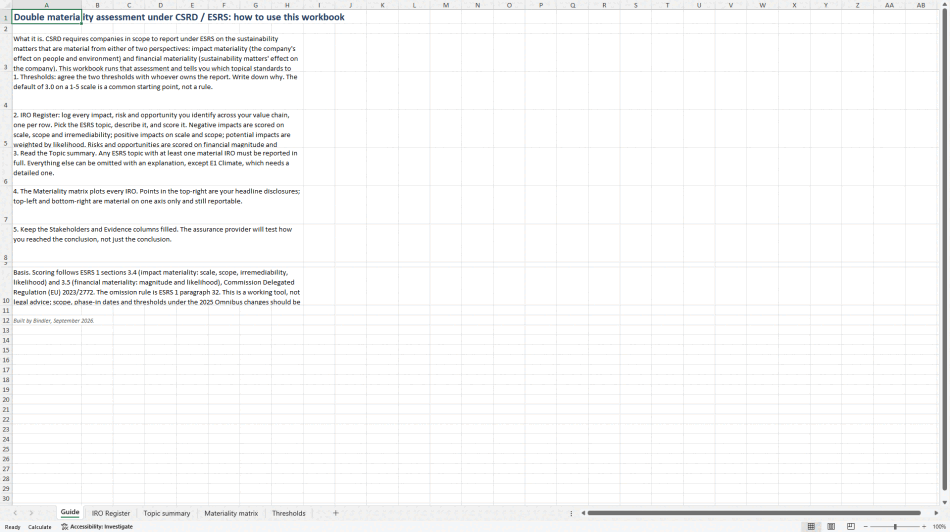Click the vertical scrollbar down arrow
The width and height of the screenshot is (950, 532).
pos(945,502)
